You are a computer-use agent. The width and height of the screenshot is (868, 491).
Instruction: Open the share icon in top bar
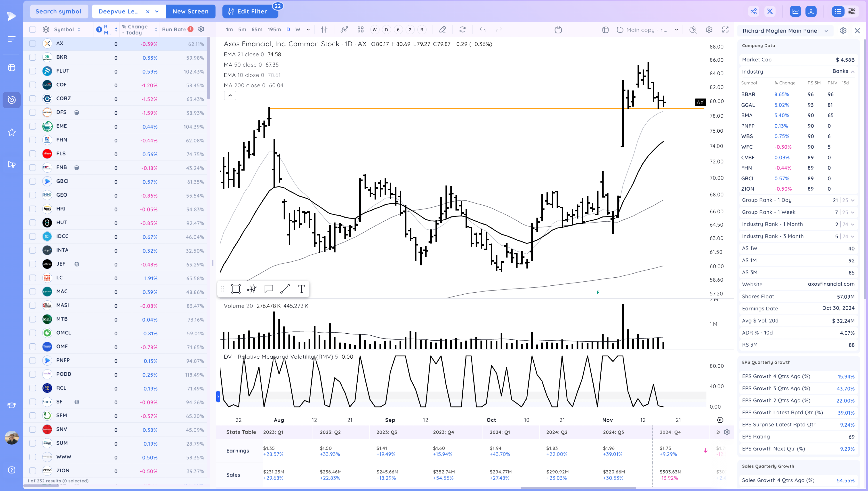(753, 11)
